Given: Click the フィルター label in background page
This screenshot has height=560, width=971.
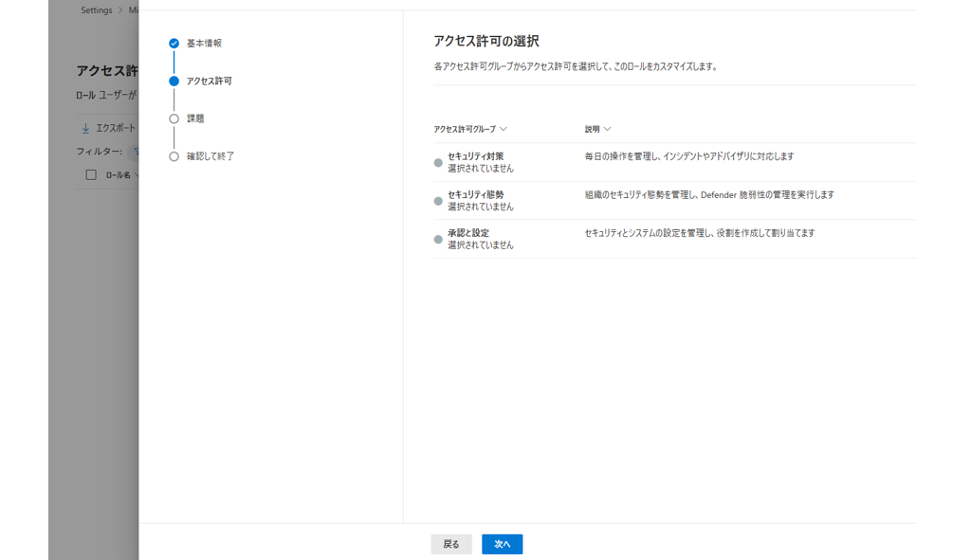Looking at the screenshot, I should point(99,152).
